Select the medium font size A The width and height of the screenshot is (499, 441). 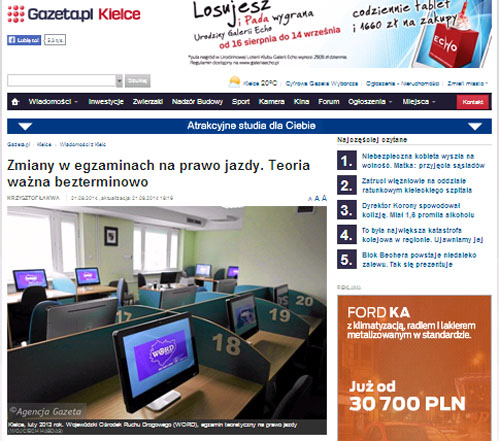(x=317, y=198)
